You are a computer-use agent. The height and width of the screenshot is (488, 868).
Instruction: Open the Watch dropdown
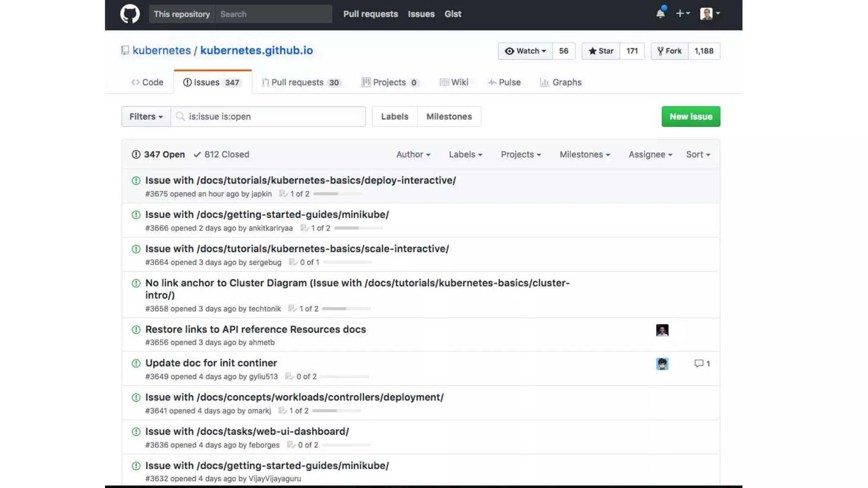point(525,51)
